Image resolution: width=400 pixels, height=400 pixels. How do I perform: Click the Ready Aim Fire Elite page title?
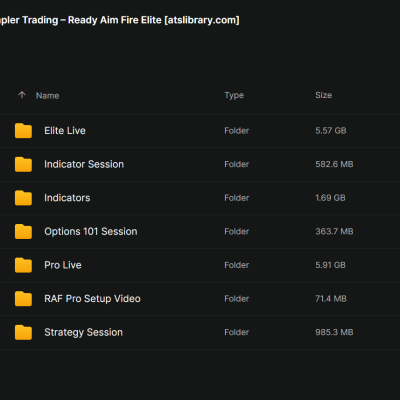point(120,20)
